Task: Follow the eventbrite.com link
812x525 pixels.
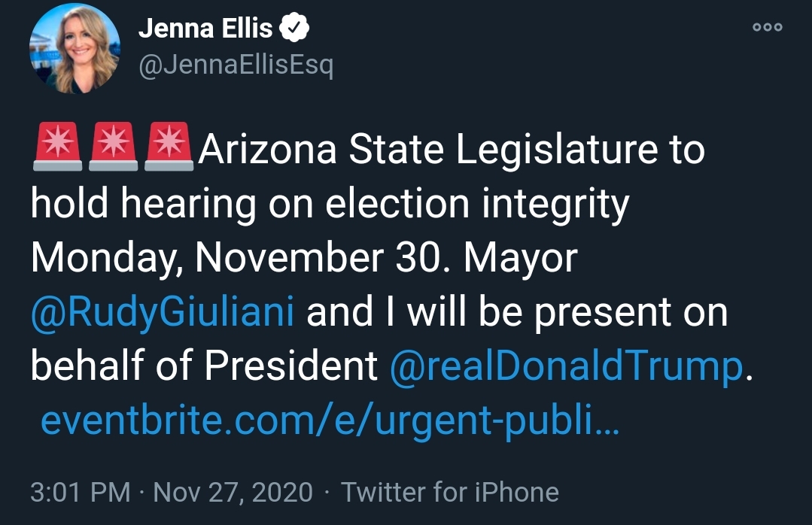Action: pos(330,420)
